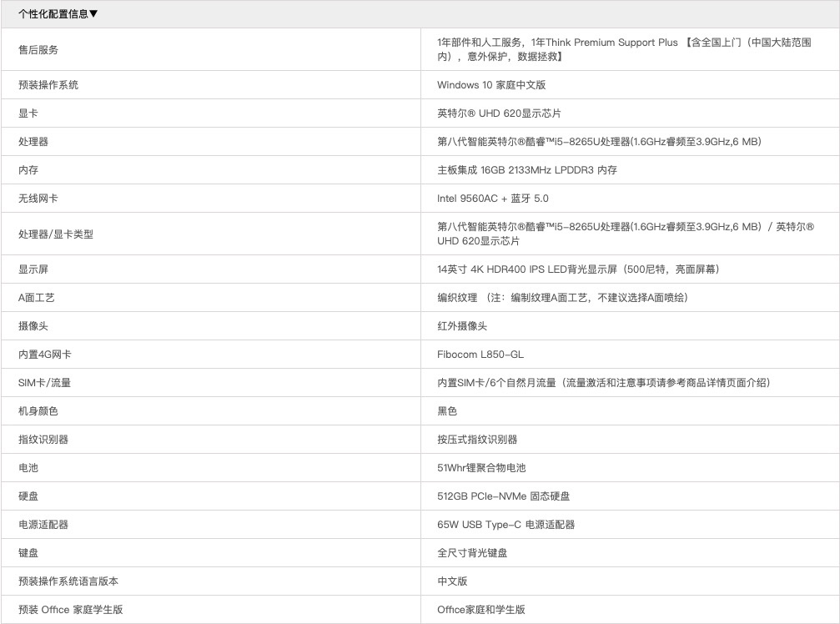Click the "预装 Office 家庭学生版" row label
This screenshot has height=624, width=840.
tap(71, 610)
